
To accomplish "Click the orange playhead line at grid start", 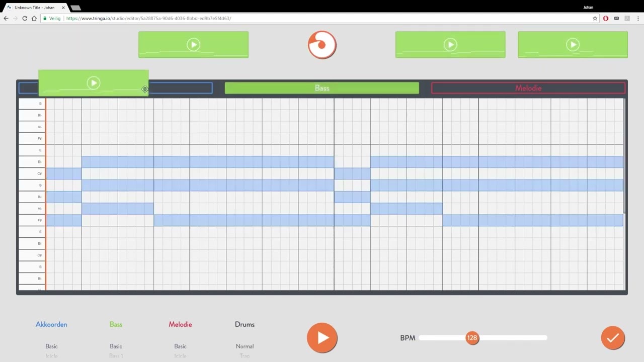I will [x=46, y=194].
